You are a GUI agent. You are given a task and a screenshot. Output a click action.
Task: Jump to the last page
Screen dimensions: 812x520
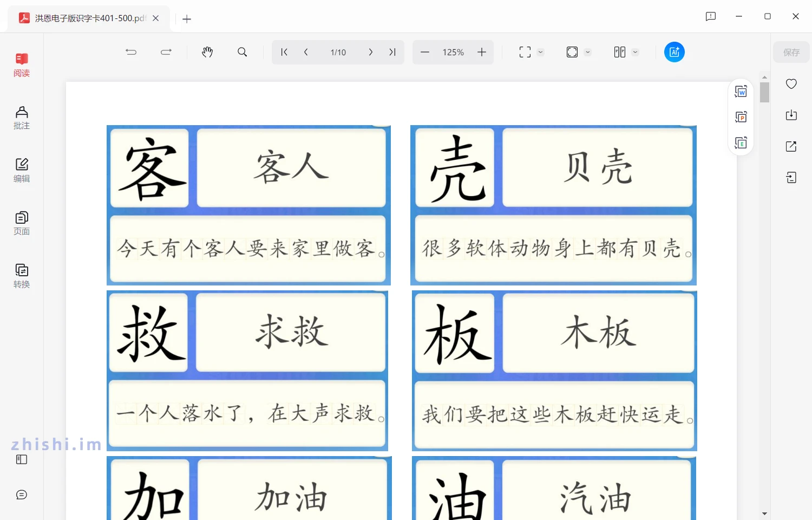point(392,52)
